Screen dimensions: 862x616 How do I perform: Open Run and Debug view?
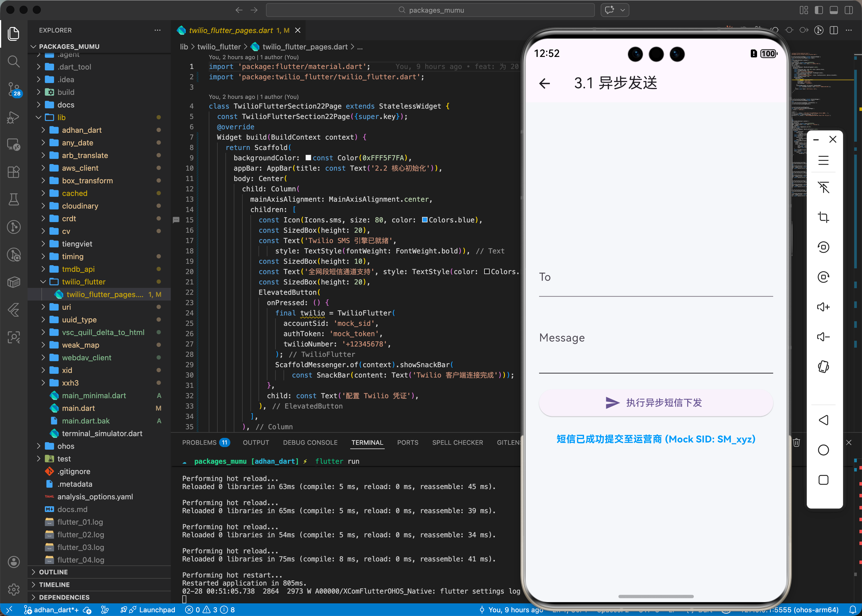(x=14, y=117)
